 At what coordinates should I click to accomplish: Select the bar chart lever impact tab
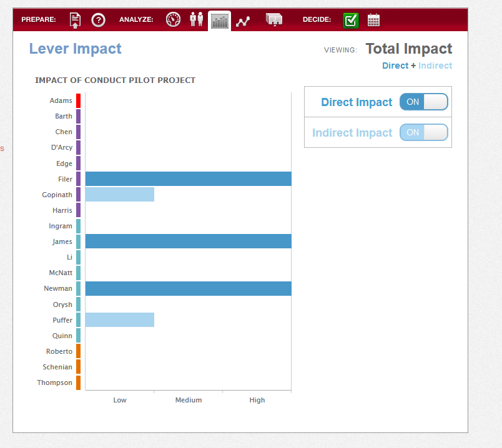[220, 21]
